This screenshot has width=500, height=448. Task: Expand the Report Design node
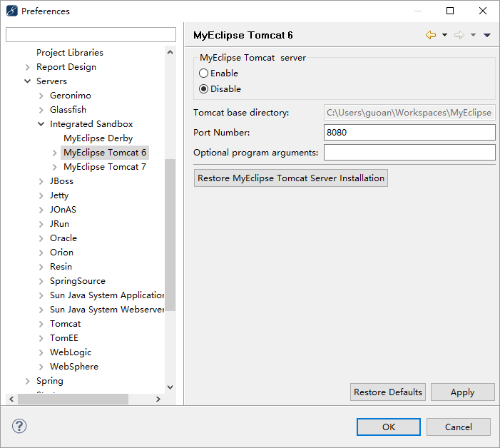coord(27,67)
